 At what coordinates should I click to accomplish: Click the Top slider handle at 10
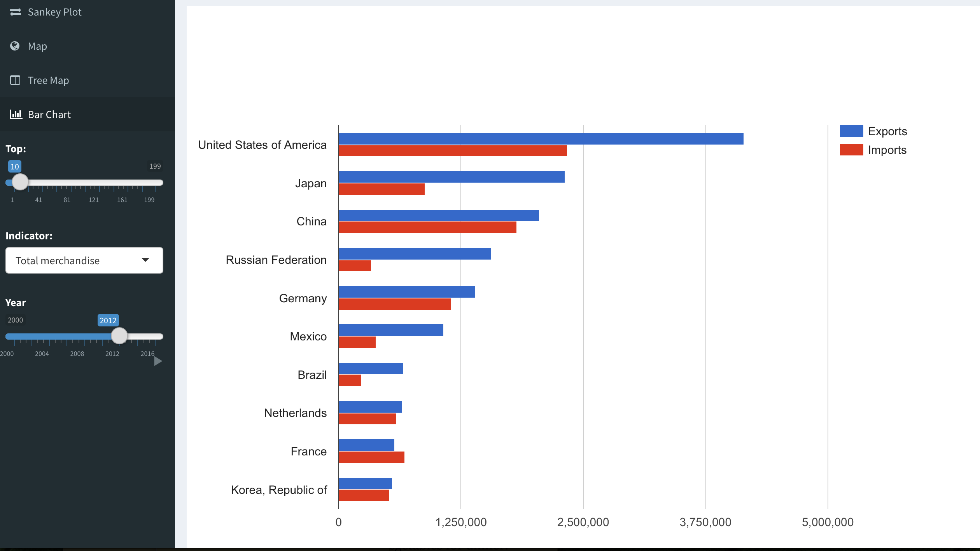20,182
